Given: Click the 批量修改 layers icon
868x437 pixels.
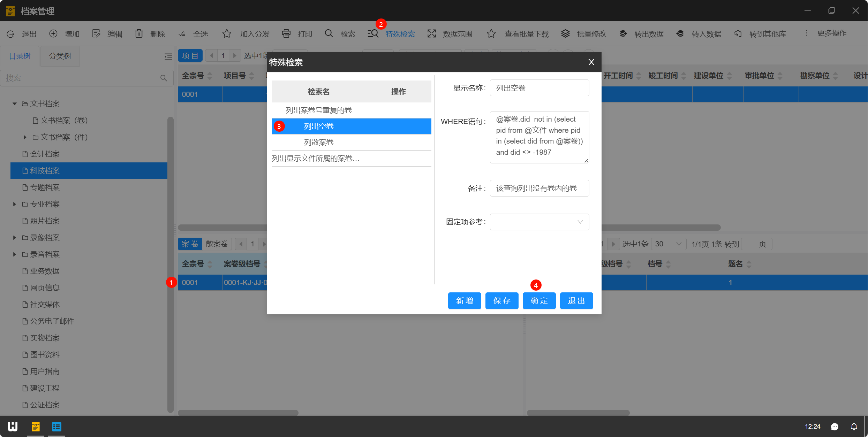Looking at the screenshot, I should 565,34.
